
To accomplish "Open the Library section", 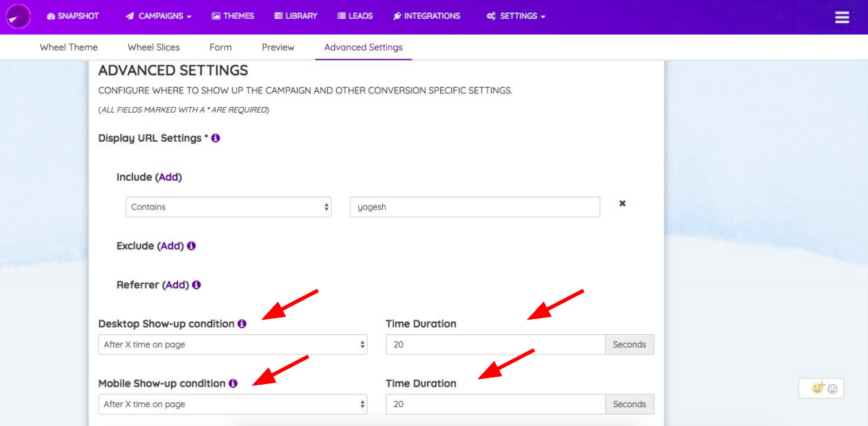I will [x=295, y=16].
